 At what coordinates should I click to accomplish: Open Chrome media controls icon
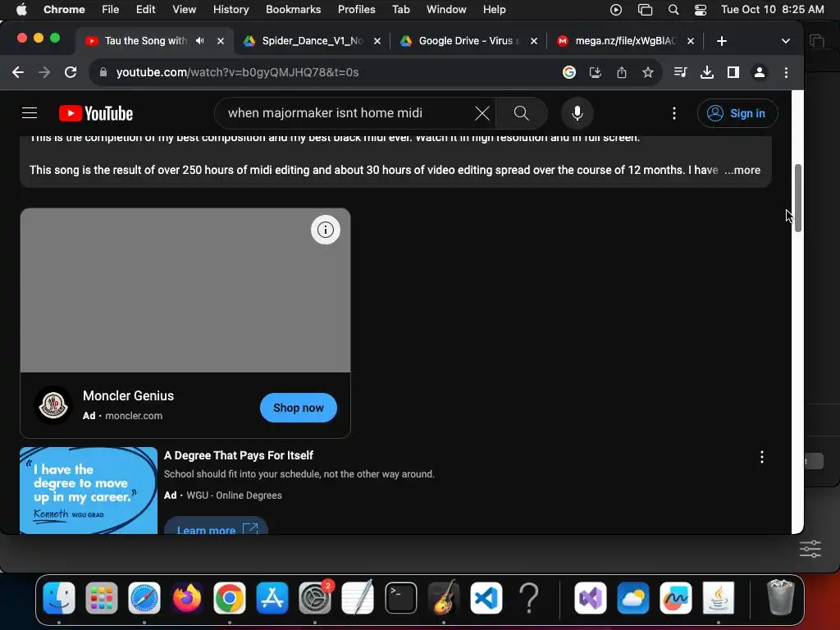[x=680, y=72]
